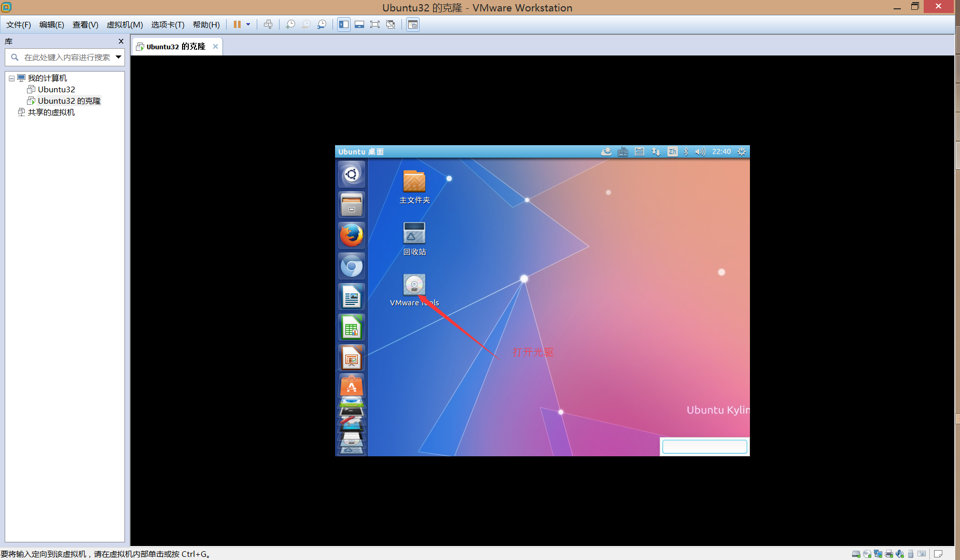Click the message log note icon

(938, 554)
